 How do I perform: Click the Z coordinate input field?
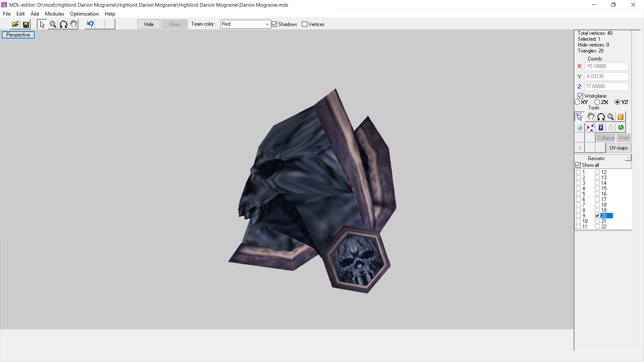[x=606, y=86]
